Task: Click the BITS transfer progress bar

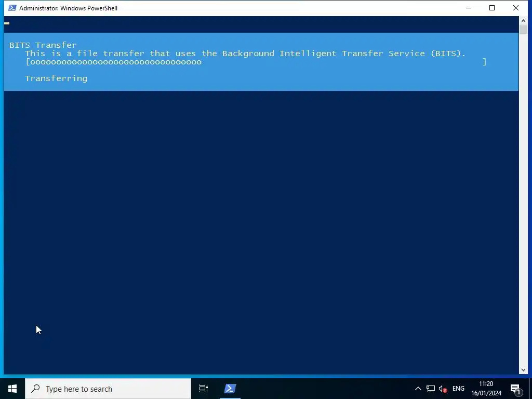Action: 256,62
